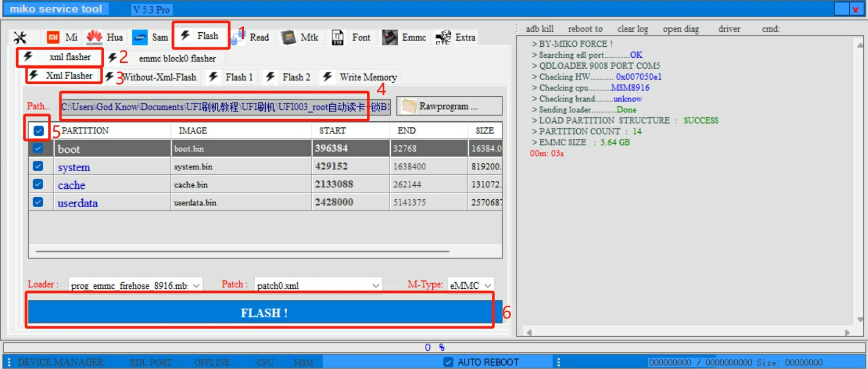Click the driver button
This screenshot has width=868, height=369.
point(729,29)
